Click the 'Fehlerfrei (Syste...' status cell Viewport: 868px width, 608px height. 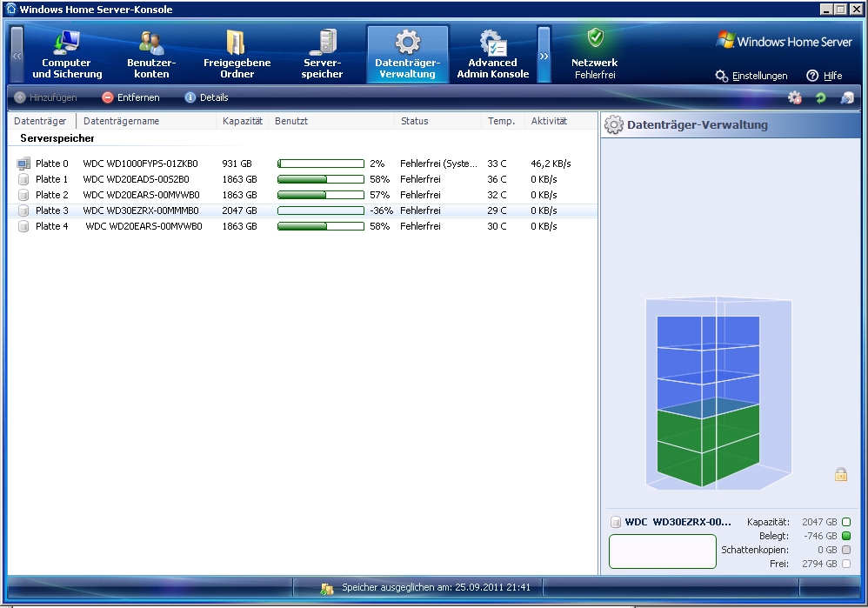click(x=438, y=164)
